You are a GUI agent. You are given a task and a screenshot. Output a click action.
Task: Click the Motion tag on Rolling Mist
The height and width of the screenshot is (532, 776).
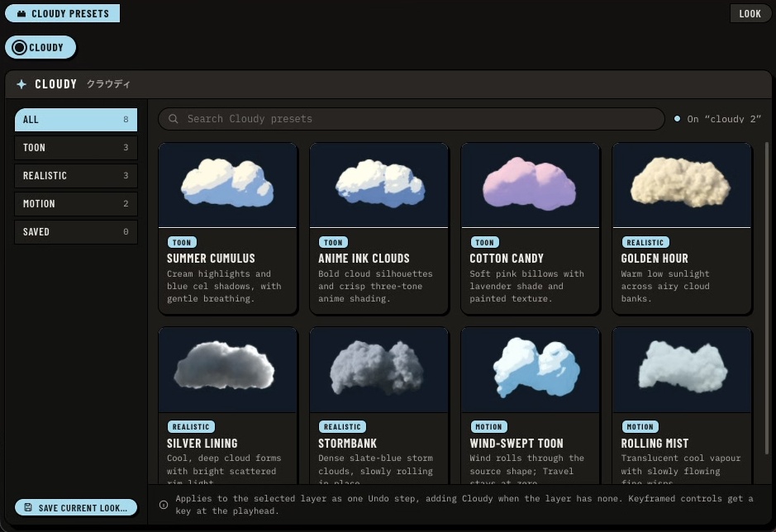[x=640, y=426]
